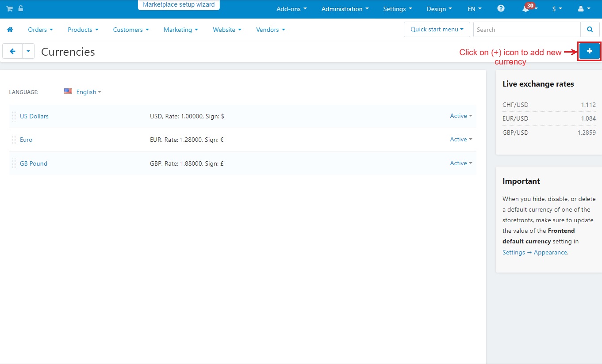
Task: Change US Dollars Active status dropdown
Action: [461, 116]
